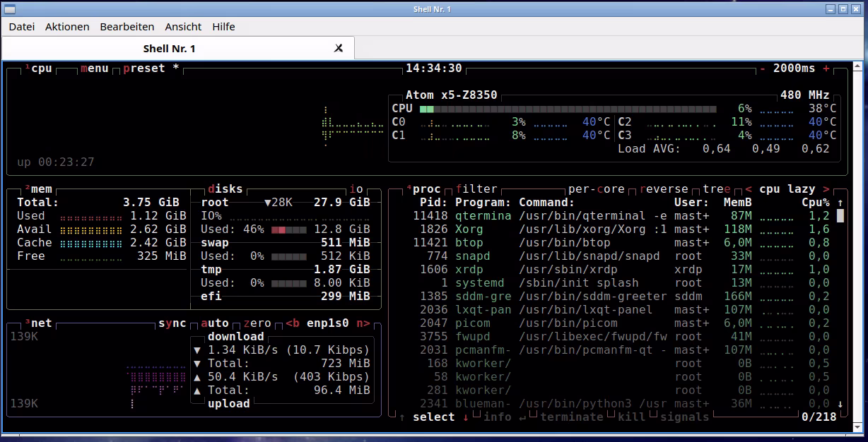Open btop menu option
This screenshot has width=868, height=442.
point(95,68)
